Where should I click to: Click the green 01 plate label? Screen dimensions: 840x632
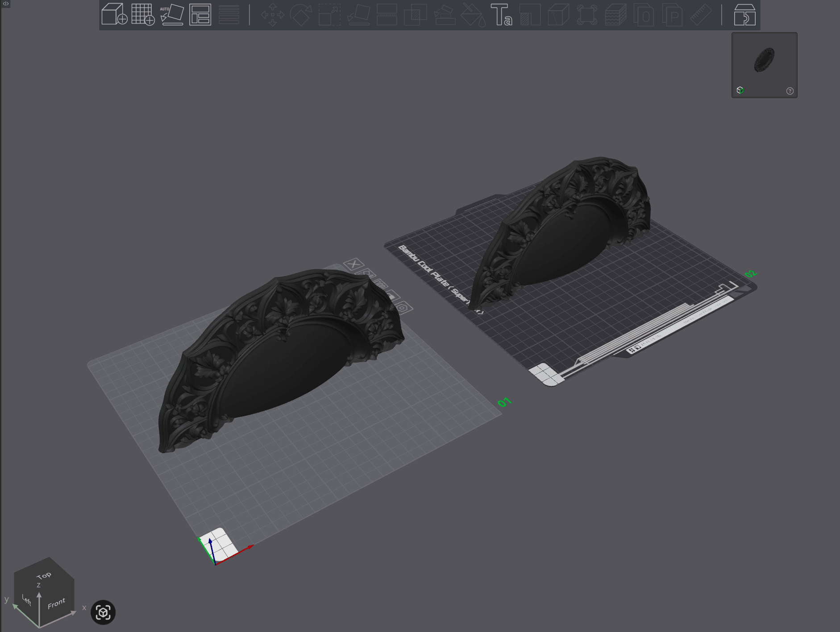click(x=504, y=402)
